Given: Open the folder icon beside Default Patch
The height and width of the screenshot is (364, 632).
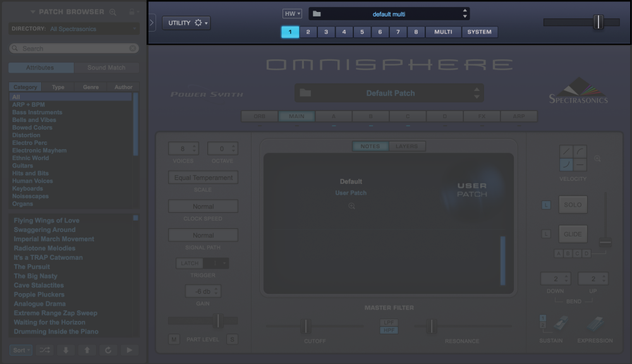Looking at the screenshot, I should click(305, 93).
